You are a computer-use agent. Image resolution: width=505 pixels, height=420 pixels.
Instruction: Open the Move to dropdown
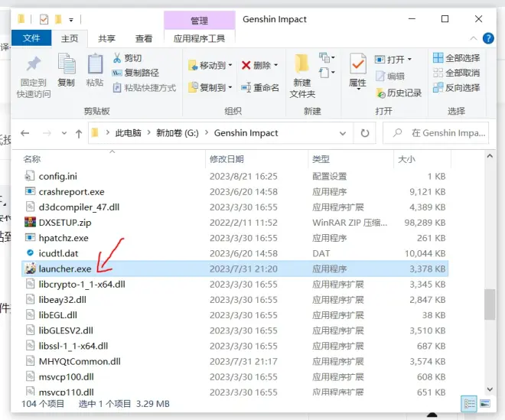pyautogui.click(x=210, y=65)
